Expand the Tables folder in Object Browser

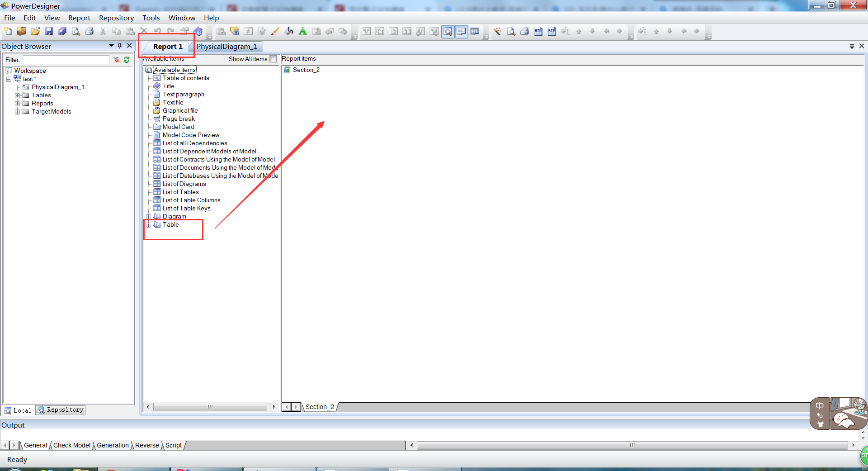[x=17, y=95]
